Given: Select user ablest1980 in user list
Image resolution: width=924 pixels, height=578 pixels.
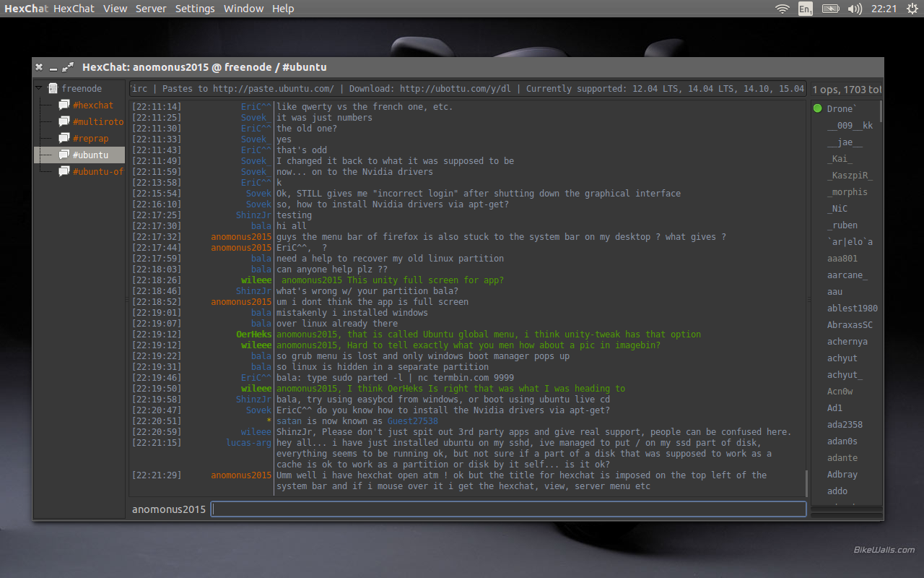Looking at the screenshot, I should pos(852,309).
